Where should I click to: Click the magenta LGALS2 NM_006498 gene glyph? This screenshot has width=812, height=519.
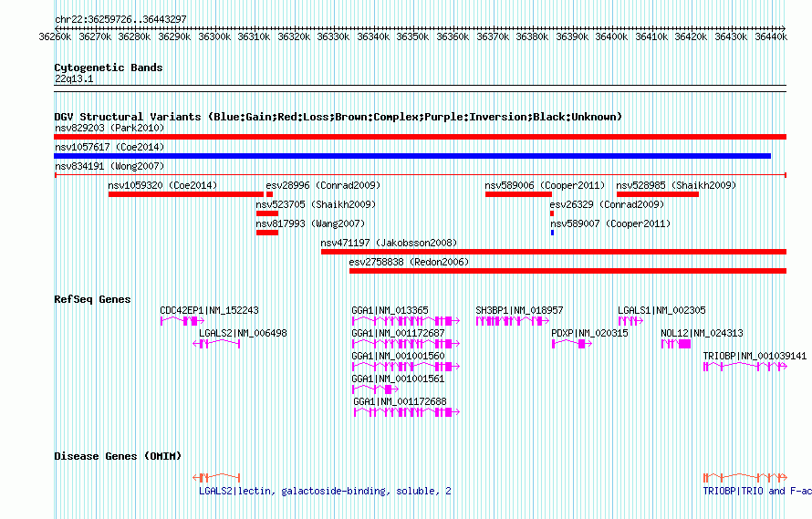click(216, 344)
